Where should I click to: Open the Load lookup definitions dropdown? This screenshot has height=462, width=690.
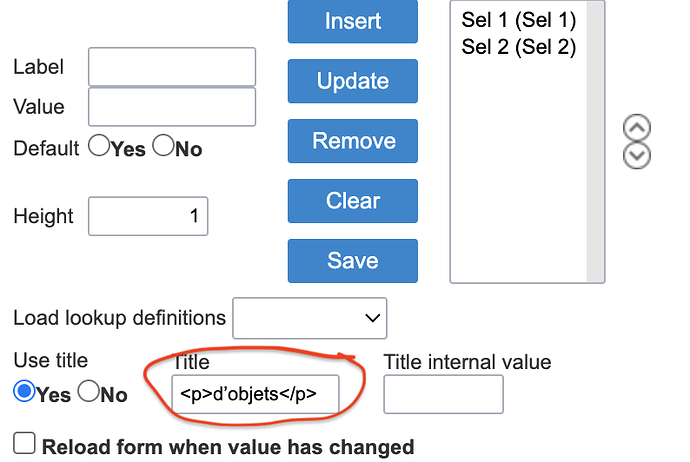pos(310,318)
